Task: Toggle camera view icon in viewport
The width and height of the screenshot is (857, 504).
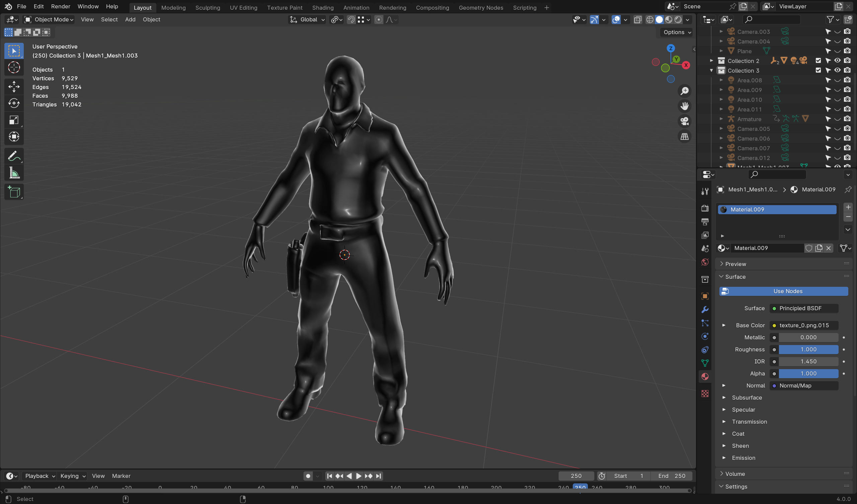Action: [x=684, y=121]
